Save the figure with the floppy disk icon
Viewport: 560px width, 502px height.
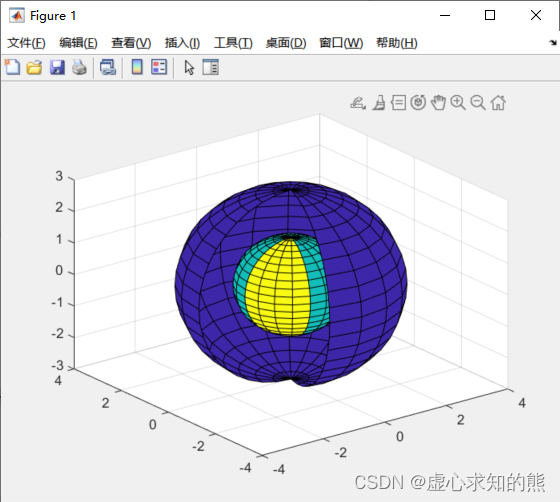(57, 67)
